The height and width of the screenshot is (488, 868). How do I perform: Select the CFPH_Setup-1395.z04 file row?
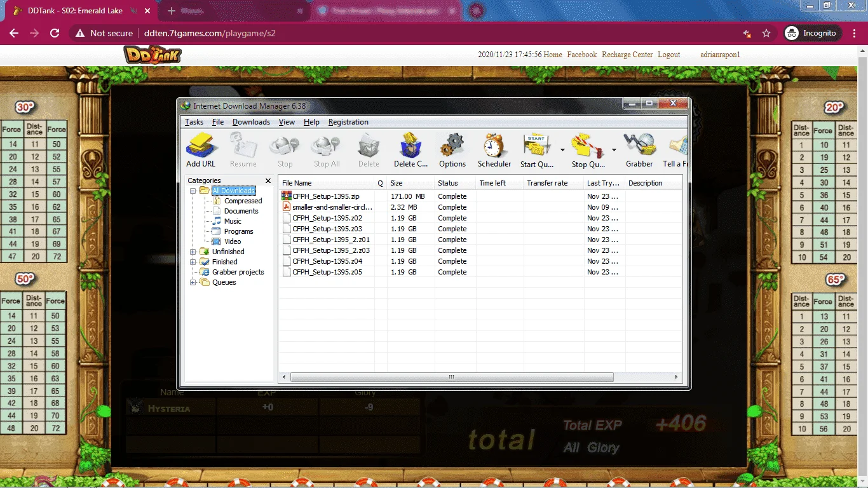click(480, 261)
